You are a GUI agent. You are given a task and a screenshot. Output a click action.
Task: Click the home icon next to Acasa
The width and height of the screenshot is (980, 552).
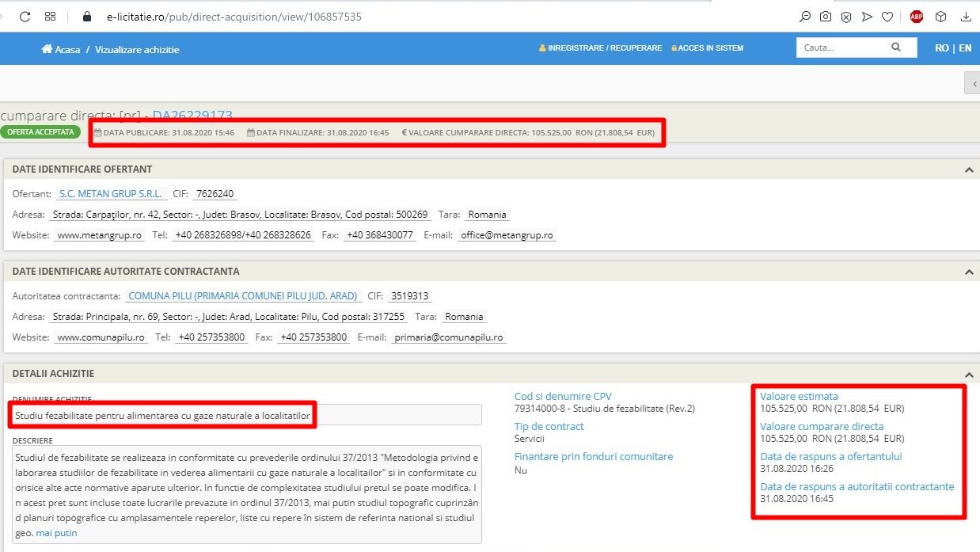[x=47, y=49]
